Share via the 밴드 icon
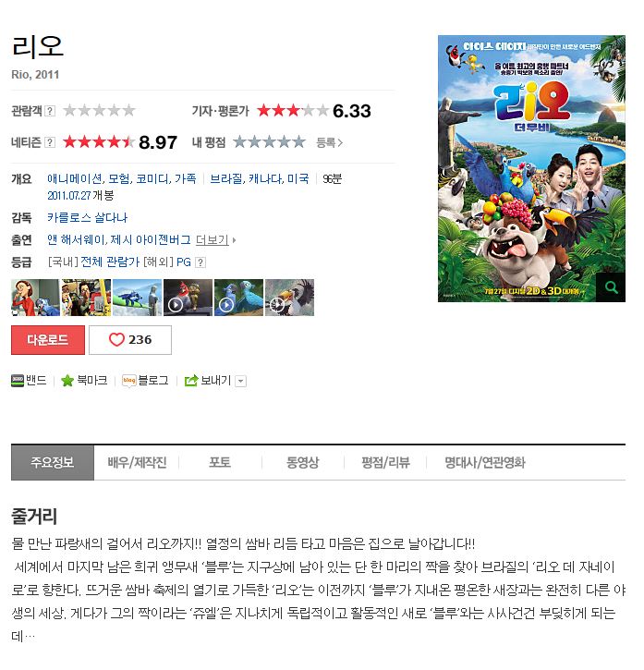This screenshot has height=670, width=644. click(x=18, y=381)
